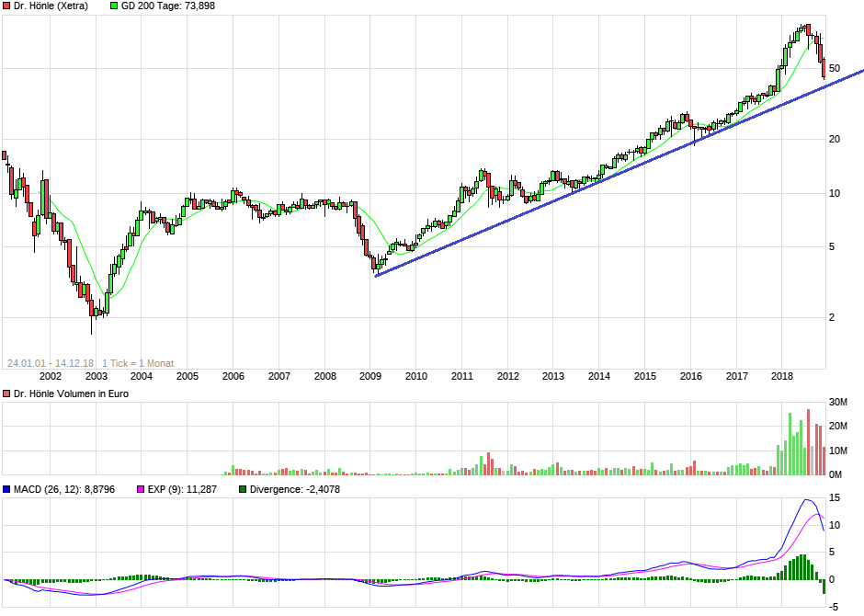Click the 1 Tick = 1 Monat text
Screen dimensions: 864x616
pos(138,363)
